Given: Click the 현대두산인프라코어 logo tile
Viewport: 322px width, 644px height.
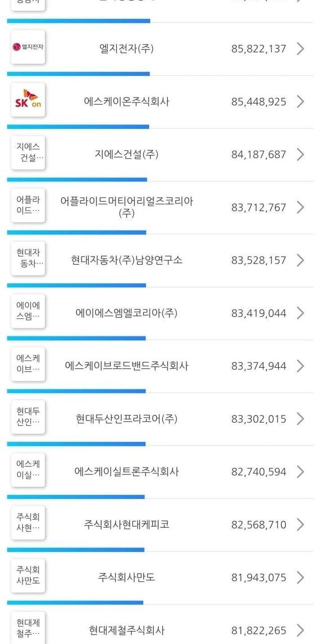Looking at the screenshot, I should [28, 417].
